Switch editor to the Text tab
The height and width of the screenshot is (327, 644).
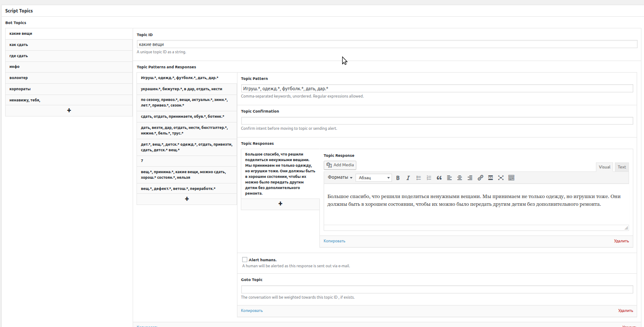622,167
